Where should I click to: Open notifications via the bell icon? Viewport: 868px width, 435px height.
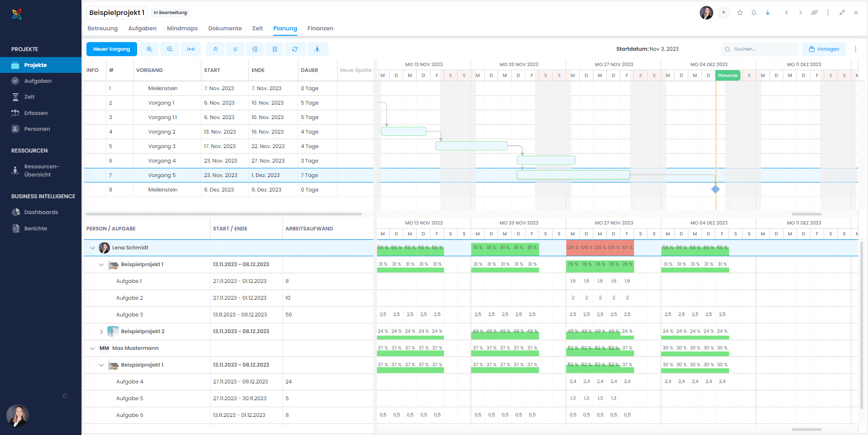(x=754, y=12)
